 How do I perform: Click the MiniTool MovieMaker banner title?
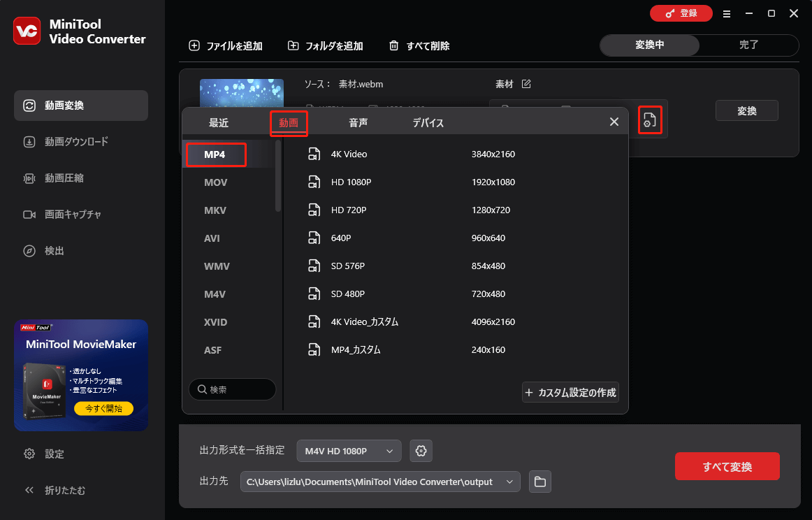click(81, 345)
